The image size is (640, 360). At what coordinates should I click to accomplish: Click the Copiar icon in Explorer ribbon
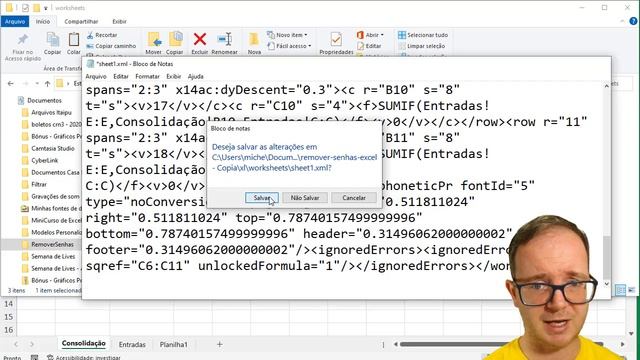click(x=53, y=40)
